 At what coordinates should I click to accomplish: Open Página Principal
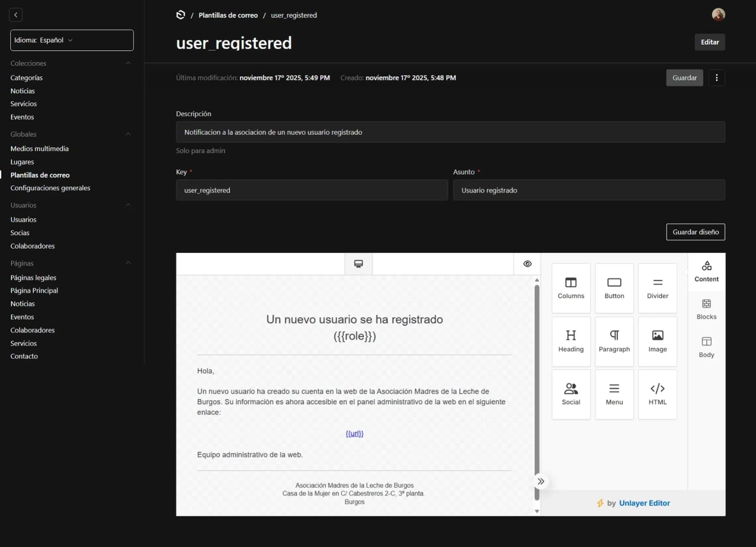click(34, 290)
